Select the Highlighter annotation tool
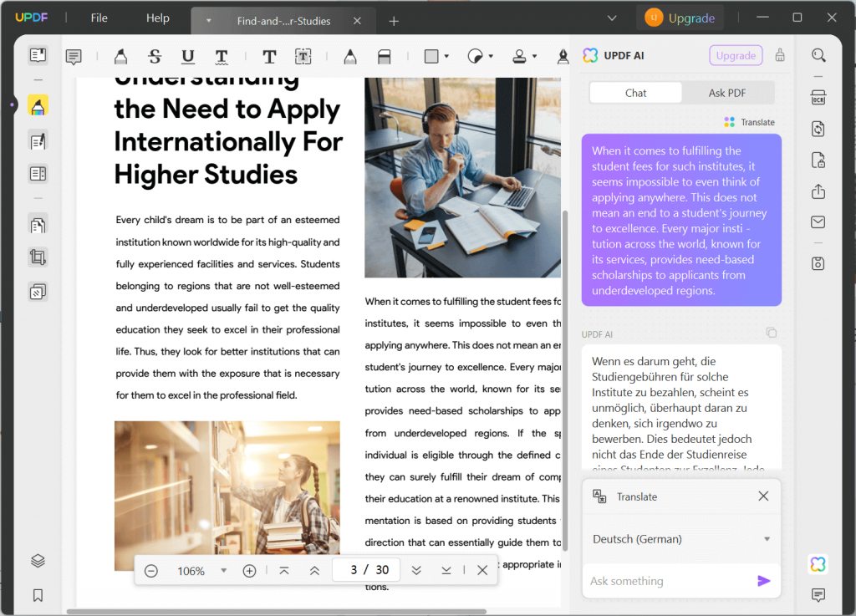The width and height of the screenshot is (856, 616). click(x=121, y=57)
